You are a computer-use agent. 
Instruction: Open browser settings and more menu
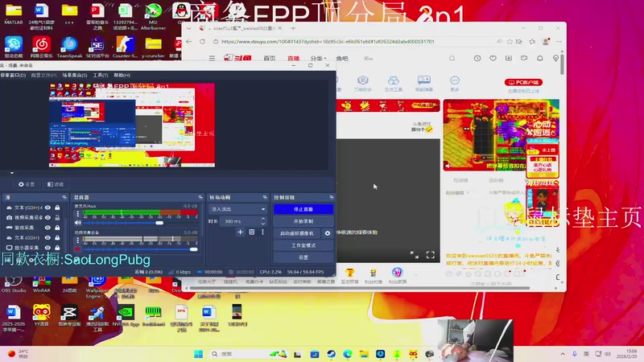[x=559, y=42]
